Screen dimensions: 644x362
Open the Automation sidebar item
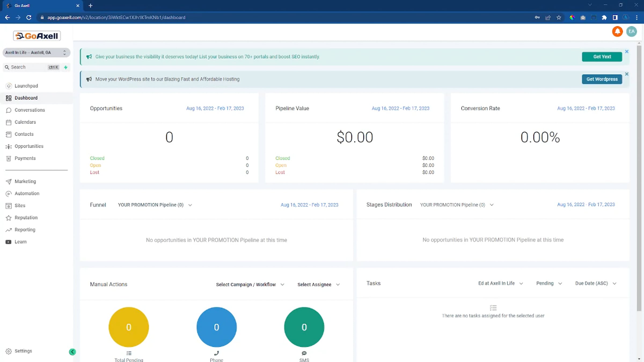click(27, 193)
